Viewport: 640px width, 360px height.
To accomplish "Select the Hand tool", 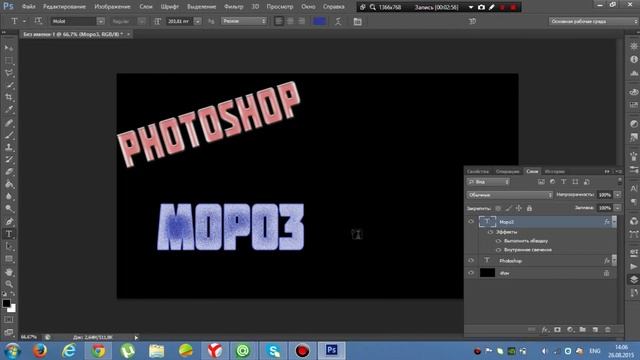I will [x=9, y=272].
